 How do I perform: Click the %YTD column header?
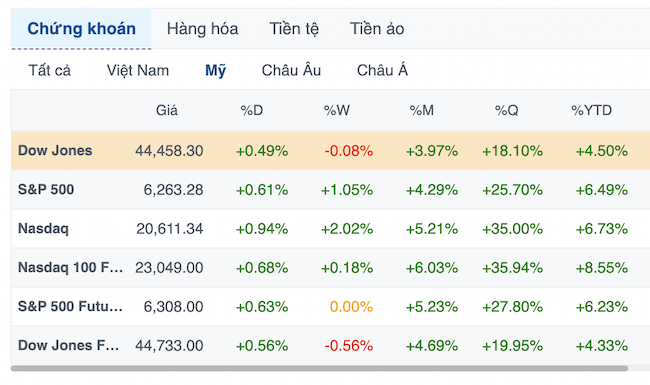591,110
